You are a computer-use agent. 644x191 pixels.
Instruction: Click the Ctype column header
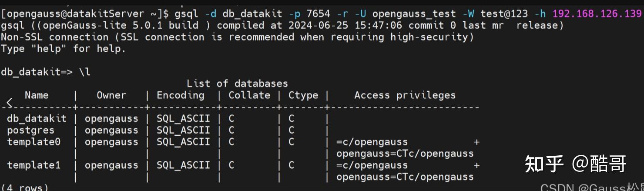coord(303,95)
